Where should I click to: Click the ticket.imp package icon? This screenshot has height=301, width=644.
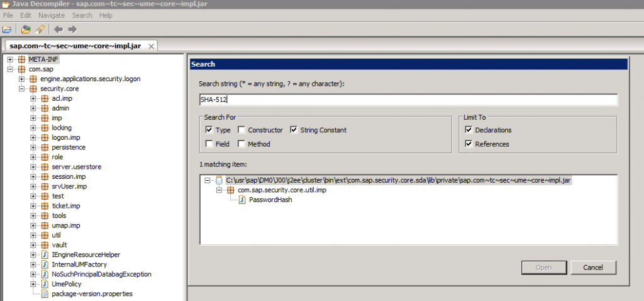point(45,206)
